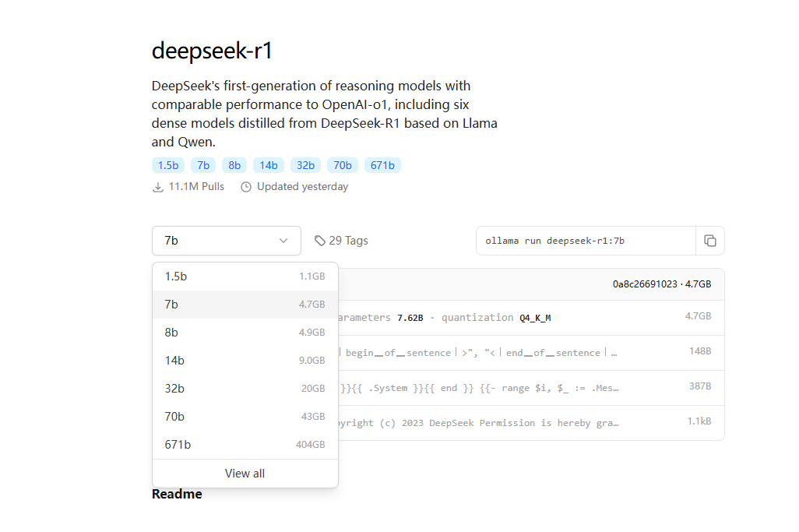The image size is (799, 532).
Task: Select the 70b blue tag badge
Action: point(343,165)
